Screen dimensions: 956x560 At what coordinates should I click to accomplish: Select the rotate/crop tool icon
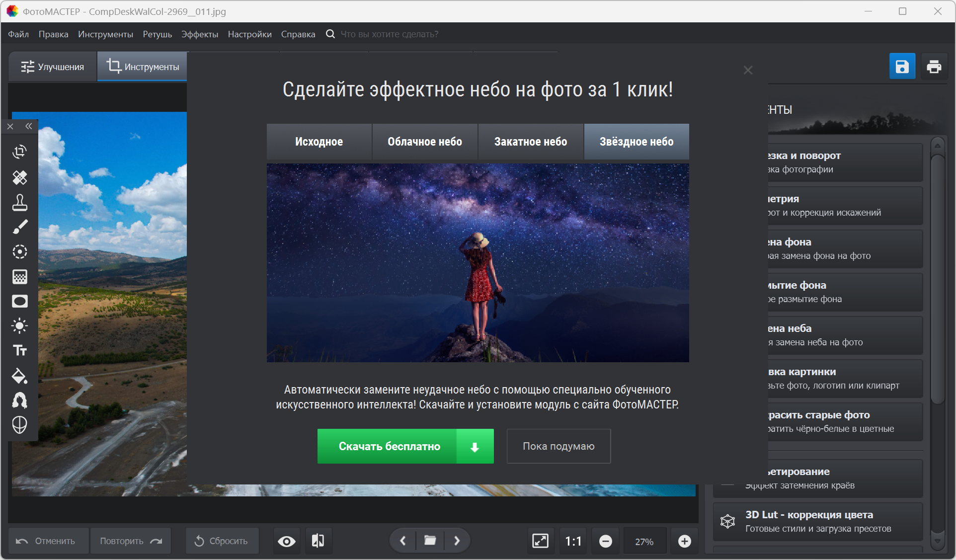click(x=20, y=152)
